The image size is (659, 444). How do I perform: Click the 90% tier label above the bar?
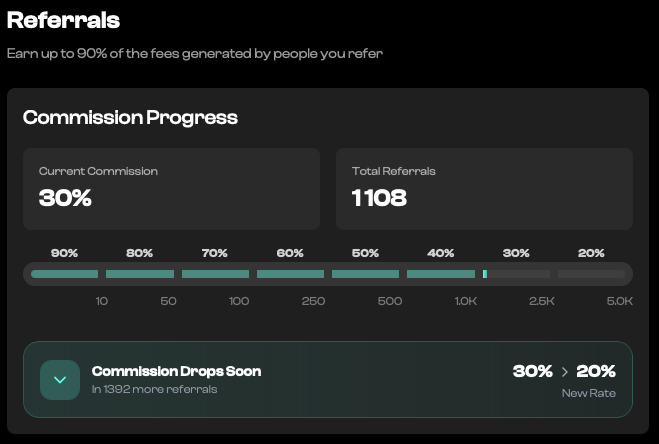[x=64, y=253]
